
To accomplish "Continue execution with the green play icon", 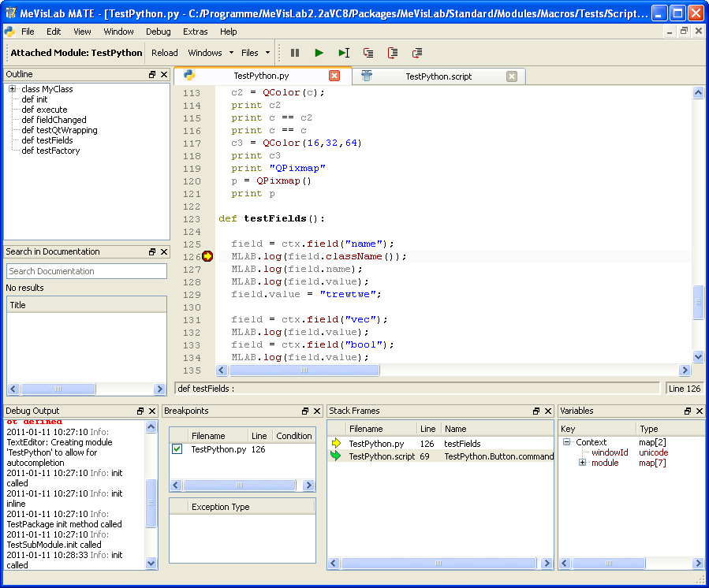I will coord(319,53).
